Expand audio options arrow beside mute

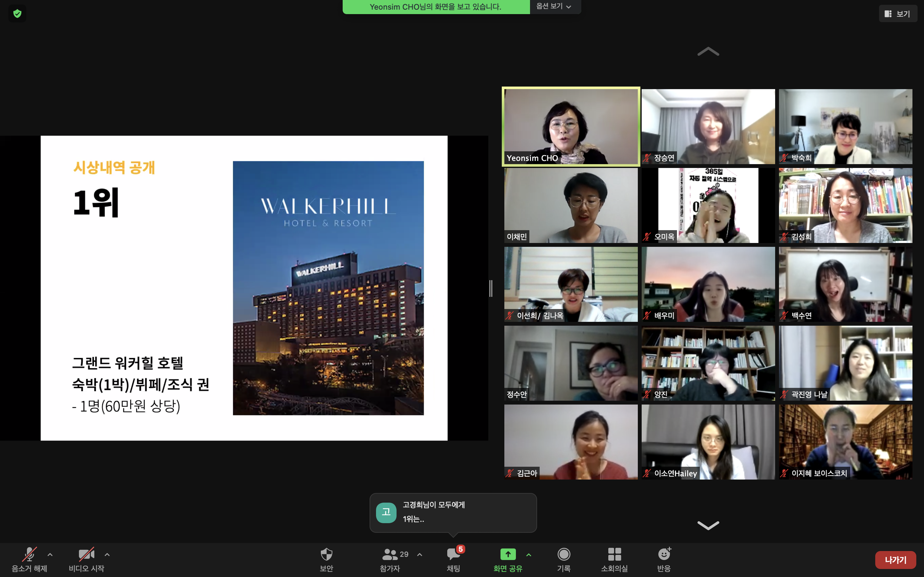[x=50, y=555]
